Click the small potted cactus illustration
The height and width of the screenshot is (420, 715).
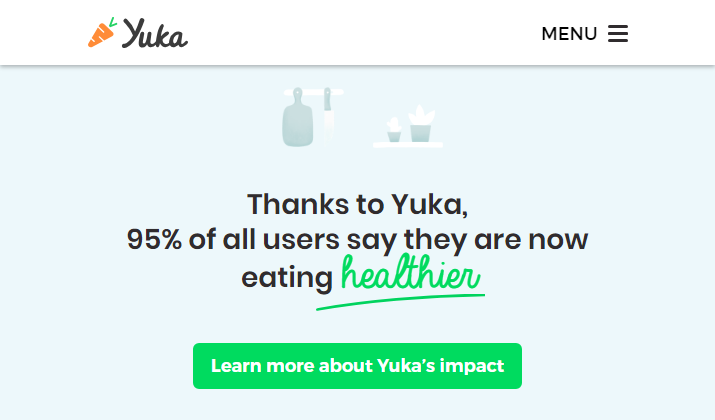click(x=394, y=130)
